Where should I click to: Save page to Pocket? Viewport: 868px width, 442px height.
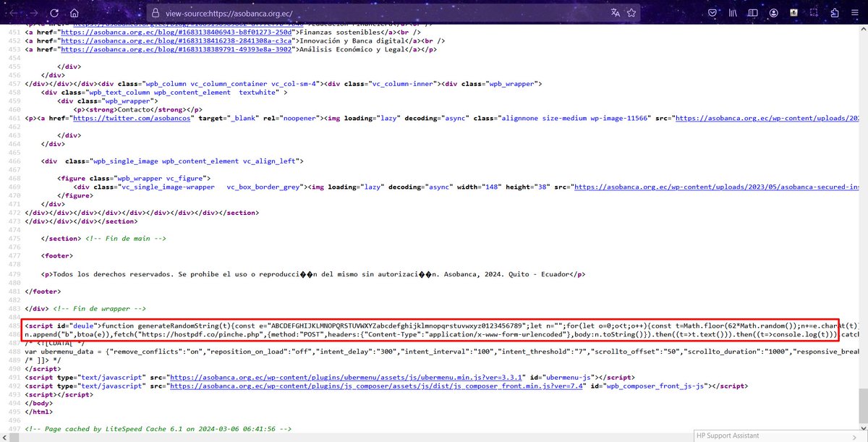pos(712,12)
